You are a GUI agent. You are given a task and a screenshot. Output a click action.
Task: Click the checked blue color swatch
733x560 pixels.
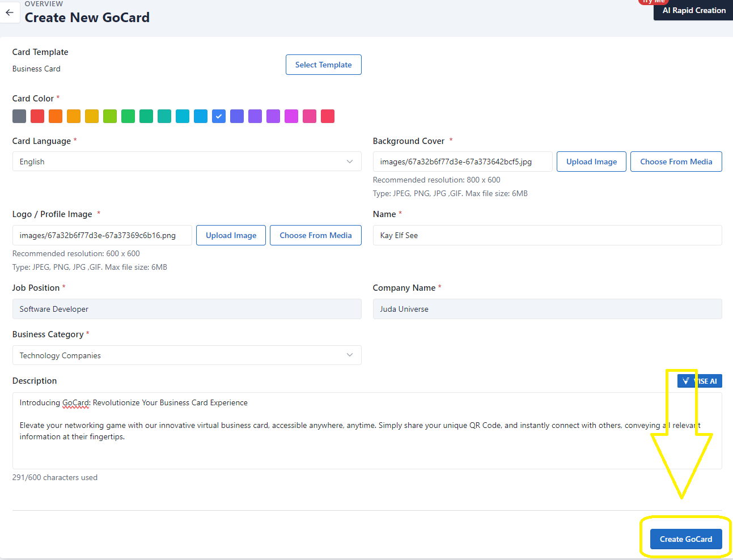pyautogui.click(x=219, y=116)
